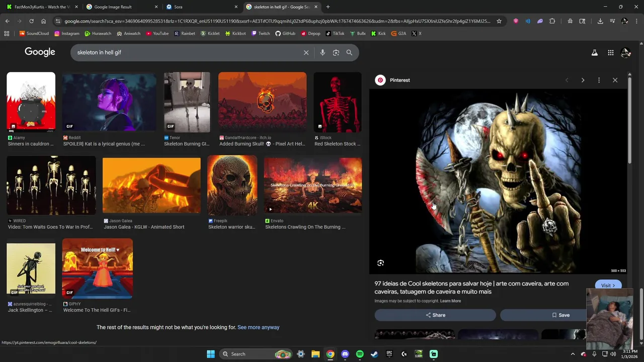Screen dimensions: 644x362
Task: Open Search Labs flask icon
Action: [594, 52]
